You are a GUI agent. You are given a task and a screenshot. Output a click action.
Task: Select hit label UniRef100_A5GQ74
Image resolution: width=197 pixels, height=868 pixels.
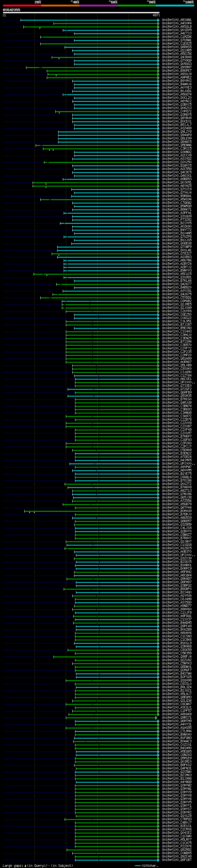pyautogui.click(x=176, y=94)
